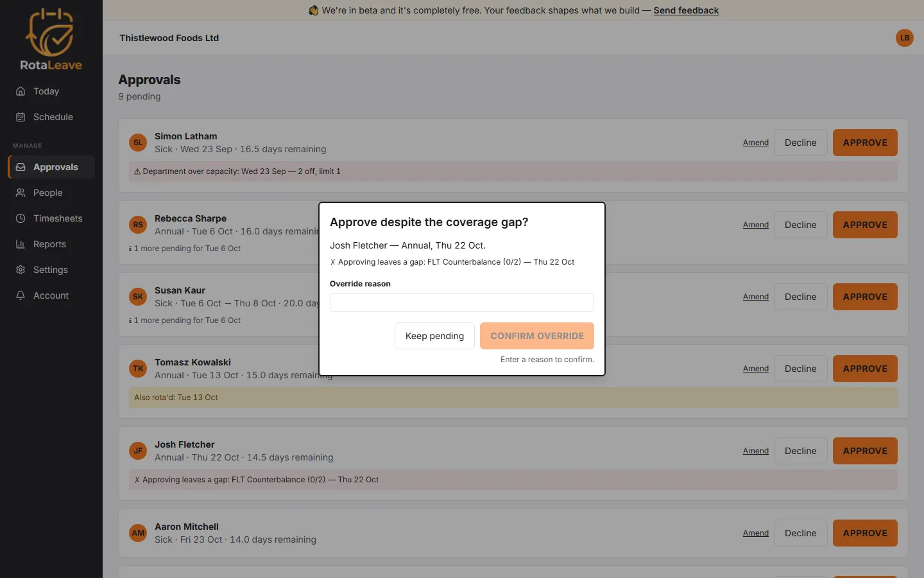This screenshot has width=924, height=578.
Task: Approve Simon Latham's sick request
Action: [865, 143]
